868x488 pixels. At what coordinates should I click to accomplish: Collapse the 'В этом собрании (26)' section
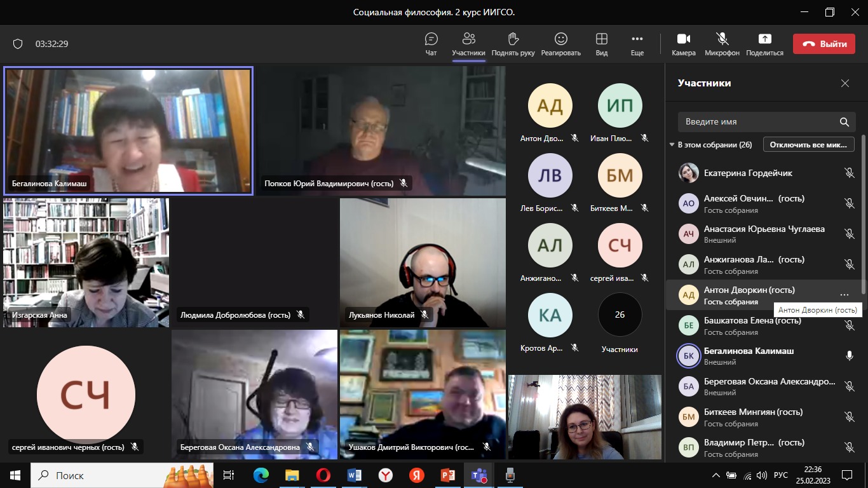pyautogui.click(x=672, y=145)
